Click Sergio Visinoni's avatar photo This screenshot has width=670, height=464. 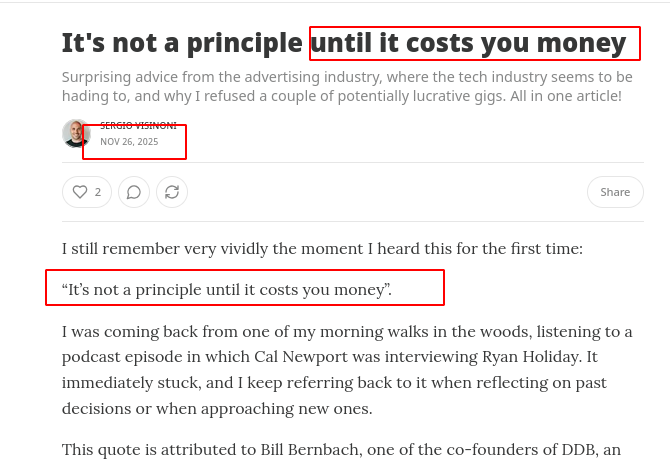(x=76, y=134)
